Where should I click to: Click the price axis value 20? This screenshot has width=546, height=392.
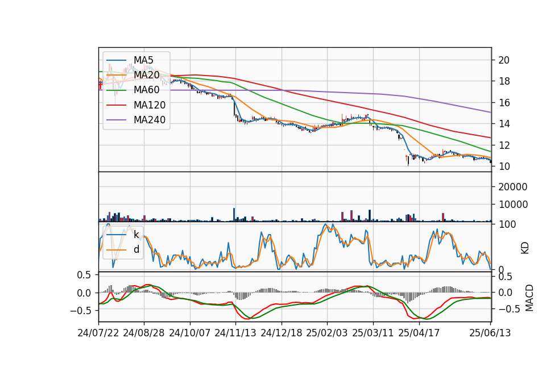click(504, 60)
